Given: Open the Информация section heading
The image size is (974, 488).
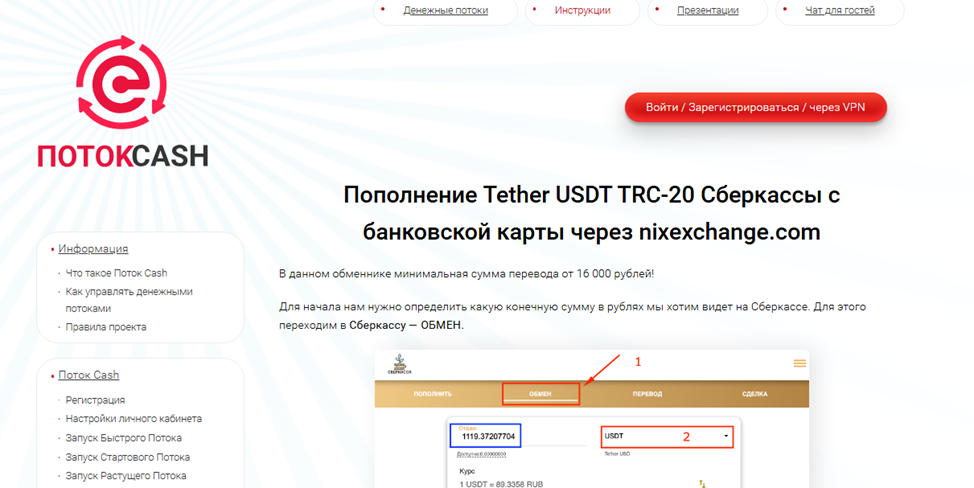Looking at the screenshot, I should (93, 249).
